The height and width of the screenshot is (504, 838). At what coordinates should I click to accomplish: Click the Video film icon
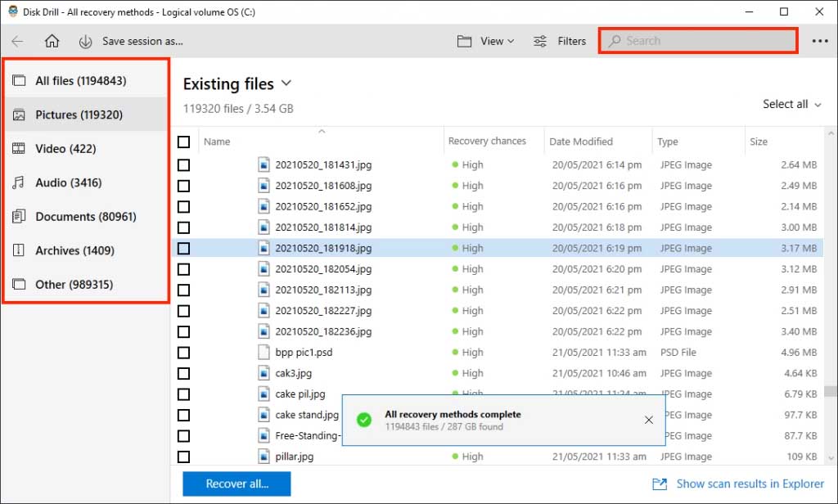coord(19,149)
